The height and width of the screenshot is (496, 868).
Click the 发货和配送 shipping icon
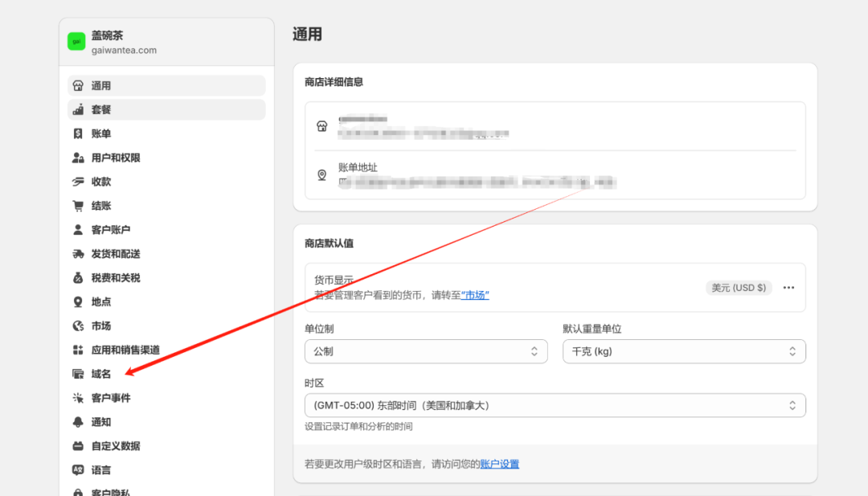77,253
